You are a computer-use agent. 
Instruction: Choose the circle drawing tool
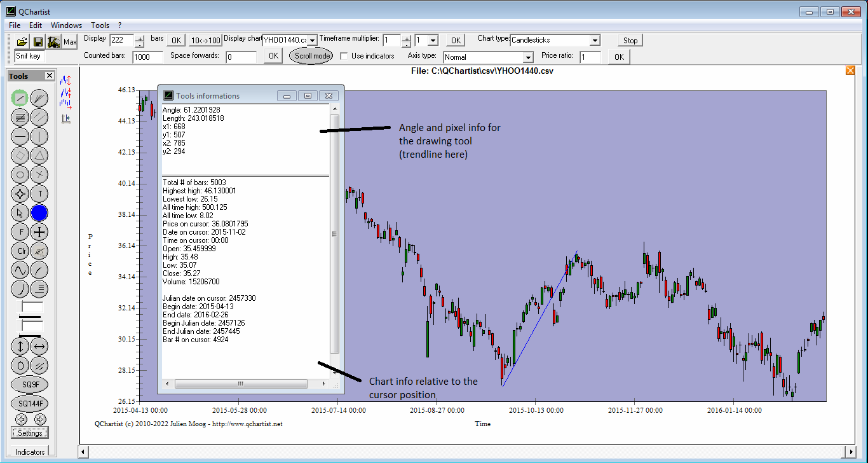click(x=20, y=174)
